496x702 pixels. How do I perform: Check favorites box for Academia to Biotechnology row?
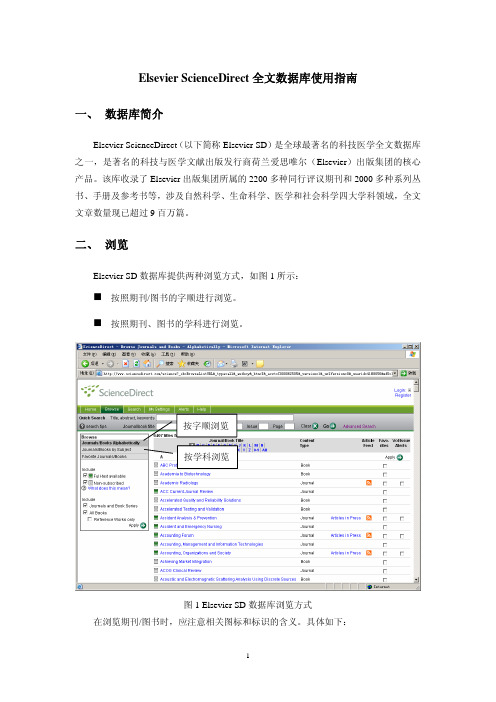coord(385,475)
